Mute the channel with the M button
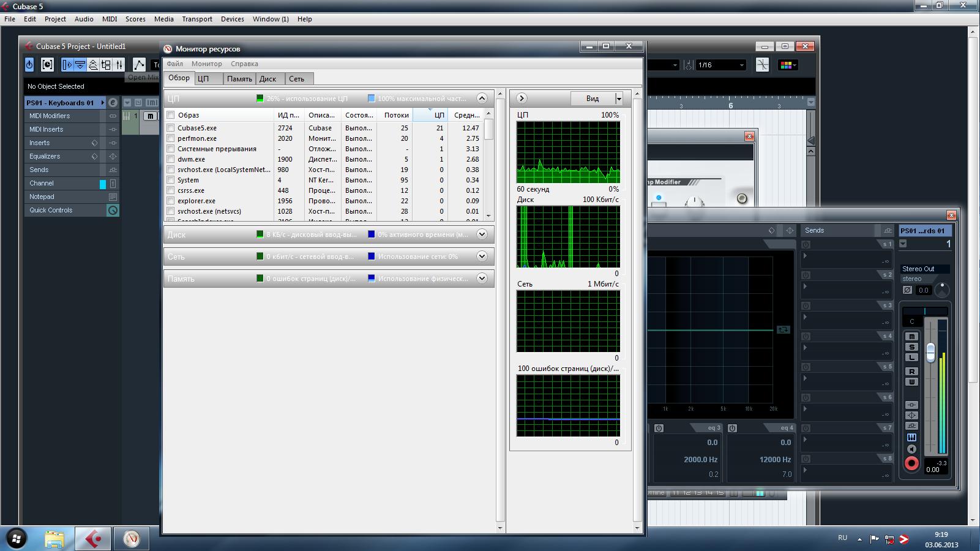Screen dimensions: 980x551 tap(911, 337)
